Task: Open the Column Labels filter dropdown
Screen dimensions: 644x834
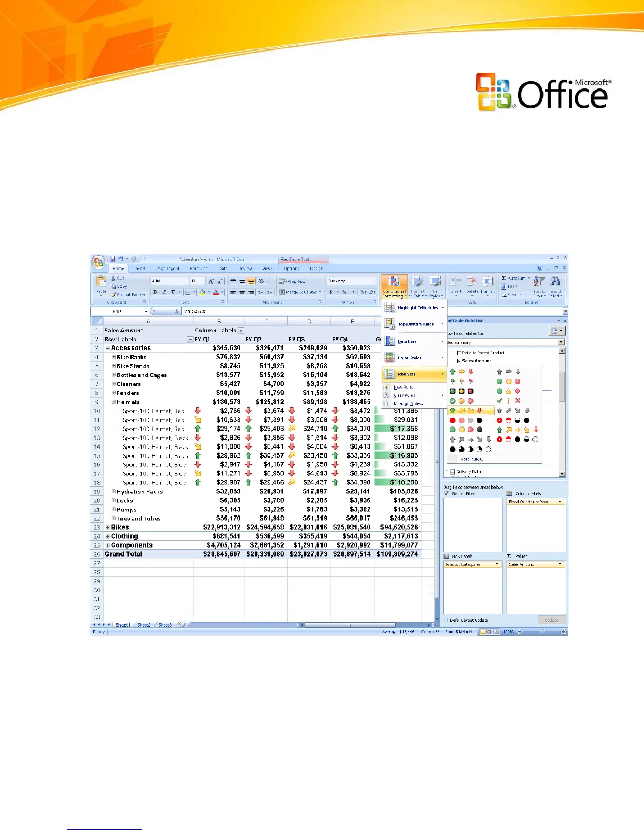Action: tap(241, 331)
